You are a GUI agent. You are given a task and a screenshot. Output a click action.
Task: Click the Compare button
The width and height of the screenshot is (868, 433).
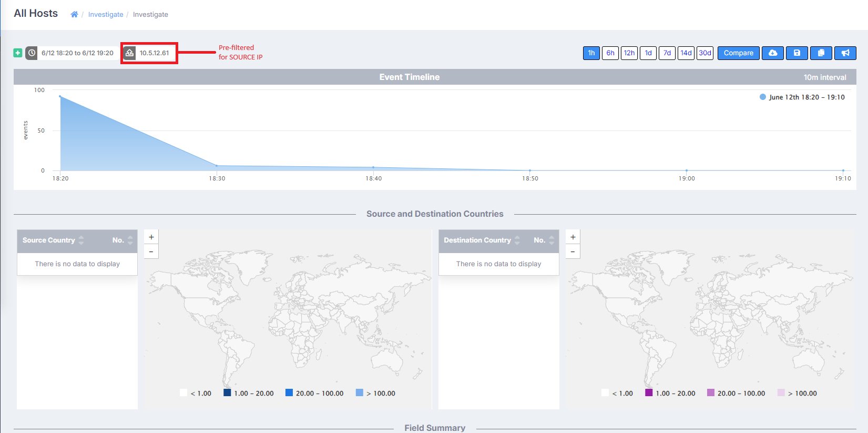[x=739, y=53]
